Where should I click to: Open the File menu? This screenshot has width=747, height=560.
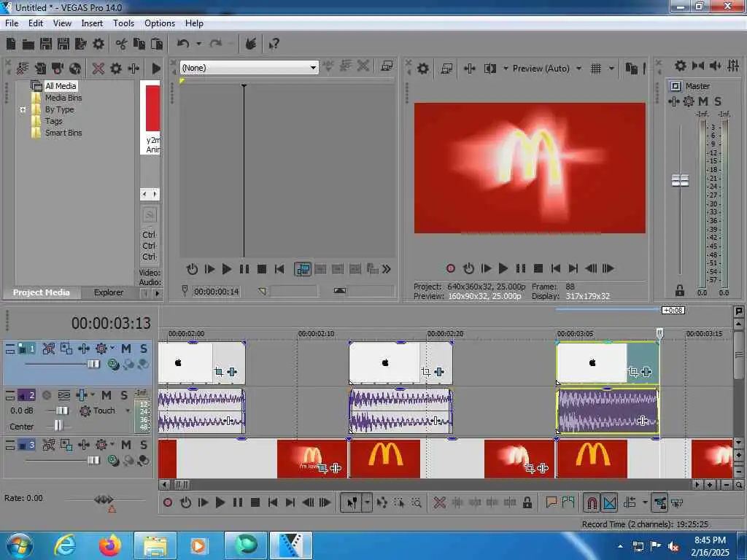(12, 23)
